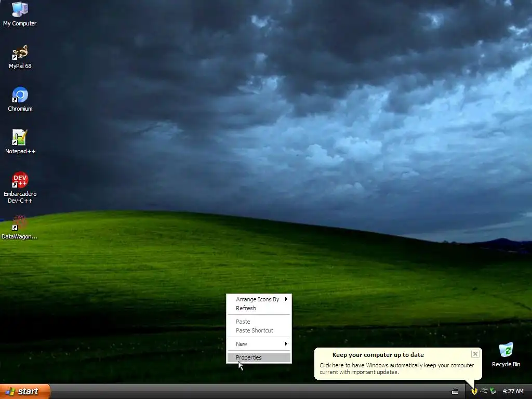532x399 pixels.
Task: Select the Notepad++ desktop shortcut
Action: pyautogui.click(x=20, y=141)
